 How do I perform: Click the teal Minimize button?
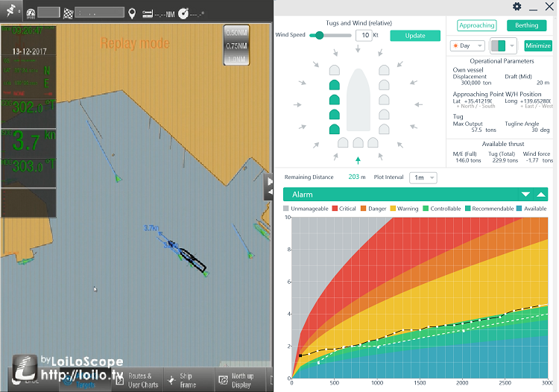coord(538,45)
